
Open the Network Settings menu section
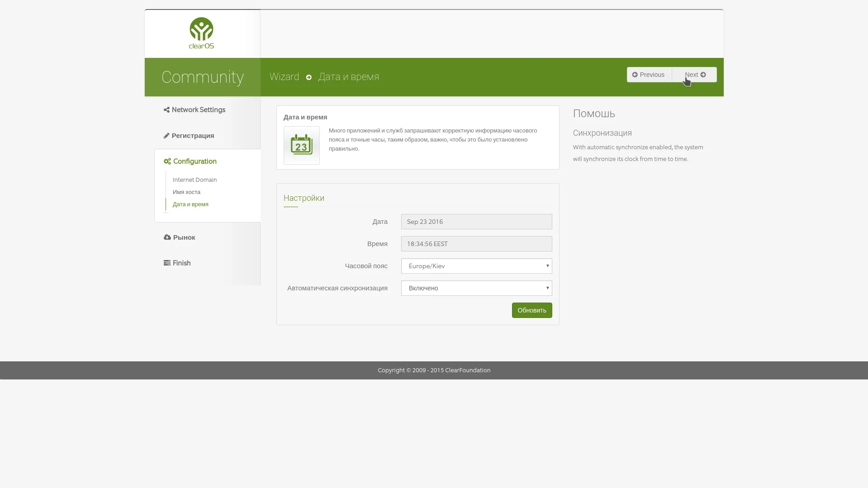198,110
